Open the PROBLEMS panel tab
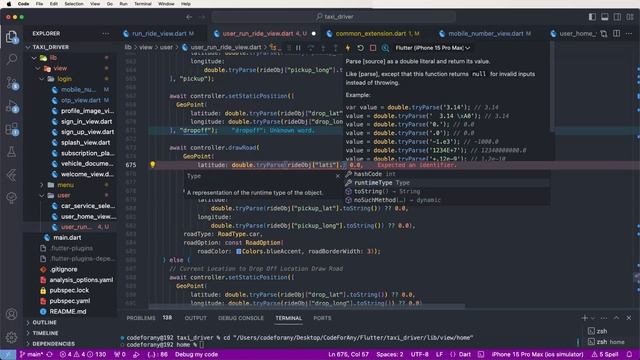Image resolution: width=640 pixels, height=360 pixels. (x=141, y=318)
